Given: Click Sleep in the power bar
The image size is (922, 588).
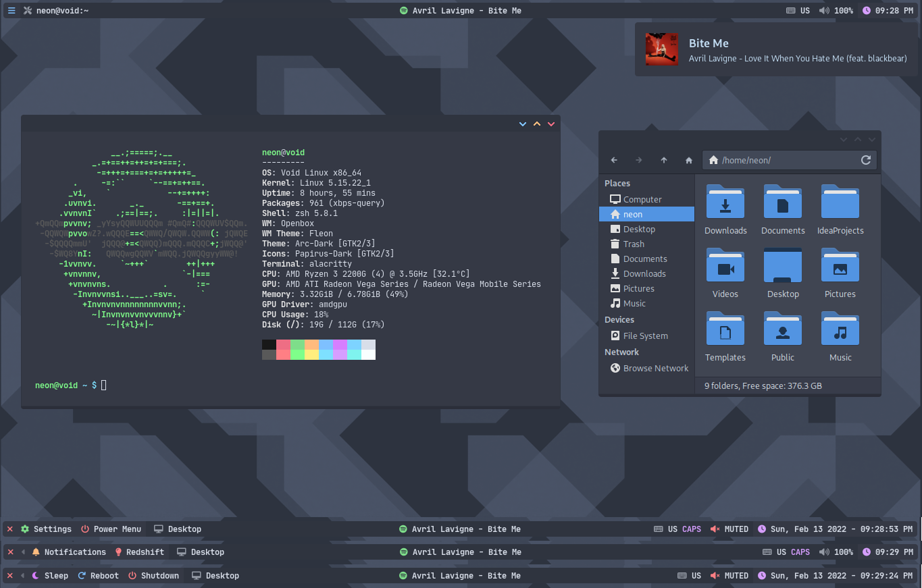Looking at the screenshot, I should coord(50,576).
